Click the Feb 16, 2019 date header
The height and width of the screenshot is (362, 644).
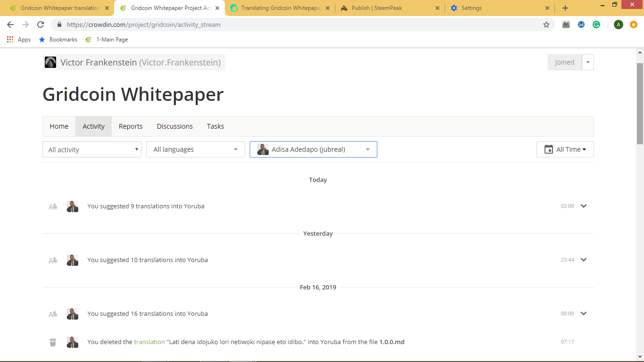318,287
